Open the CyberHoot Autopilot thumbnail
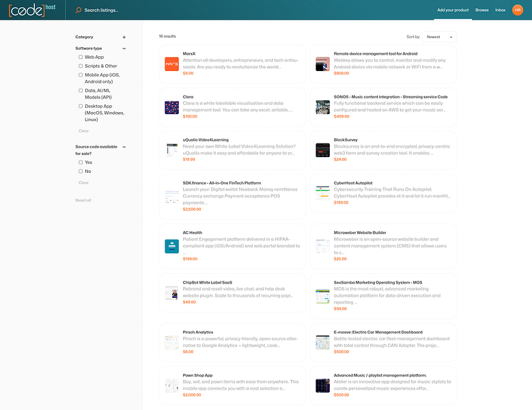 click(322, 193)
